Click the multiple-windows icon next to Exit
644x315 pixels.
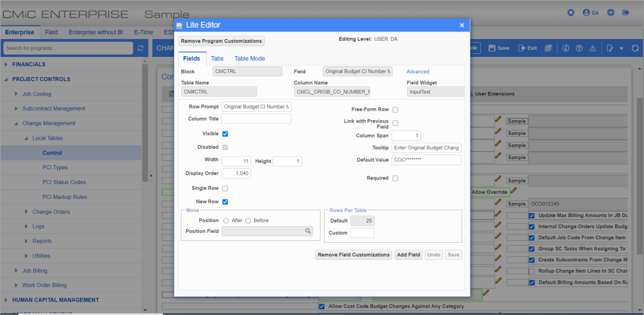pos(548,48)
